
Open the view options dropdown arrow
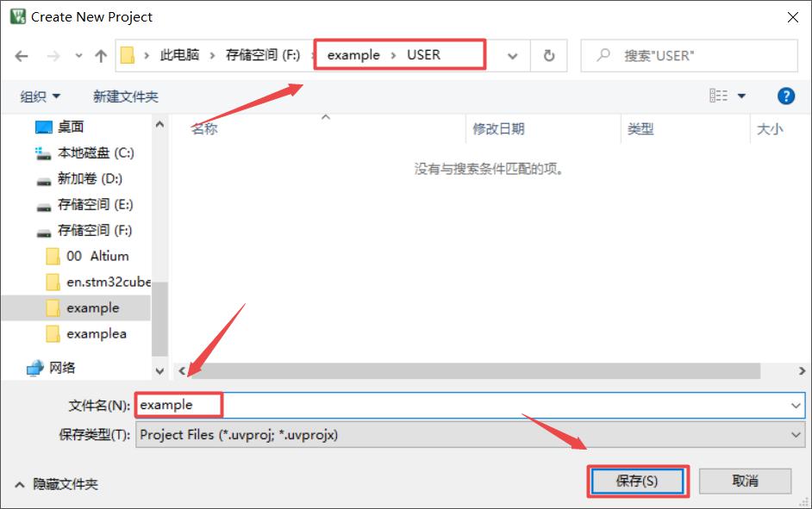(x=741, y=96)
